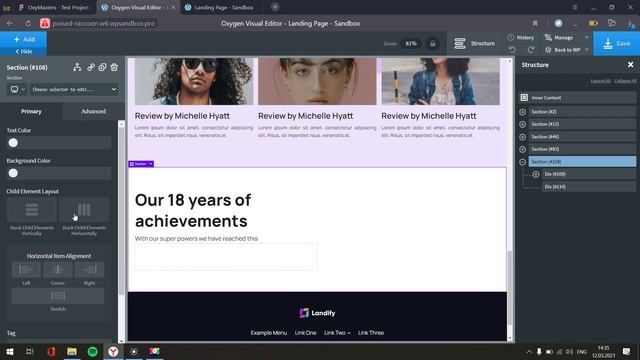Toggle the zoom lock icon
The image size is (640, 360).
pyautogui.click(x=433, y=43)
